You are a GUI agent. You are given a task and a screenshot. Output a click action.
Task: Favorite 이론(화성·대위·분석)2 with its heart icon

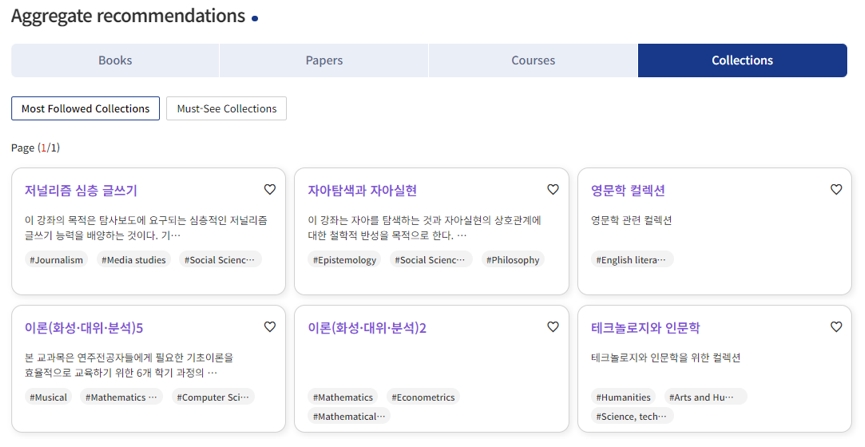pyautogui.click(x=553, y=327)
